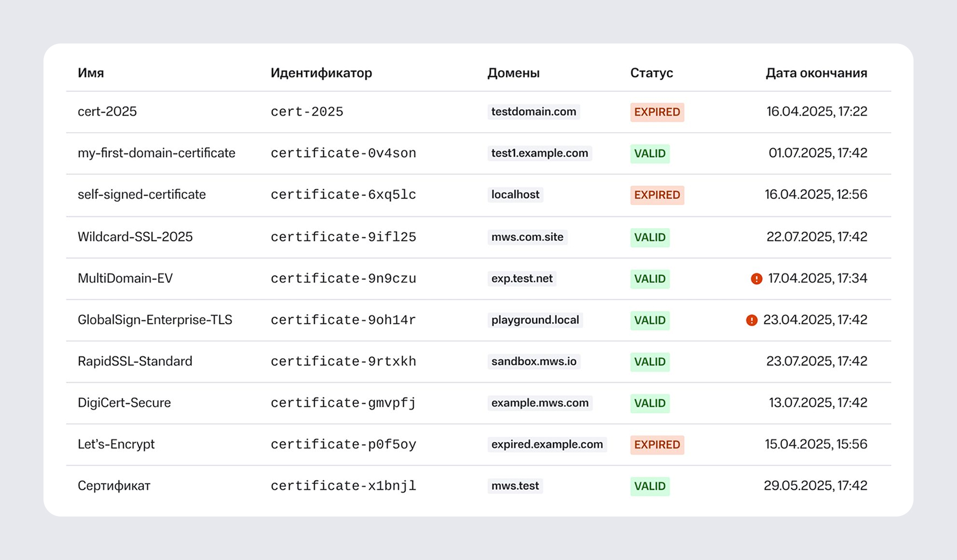Click the warning icon beside 23.04.2025 date
This screenshot has width=957, height=560.
pos(751,320)
